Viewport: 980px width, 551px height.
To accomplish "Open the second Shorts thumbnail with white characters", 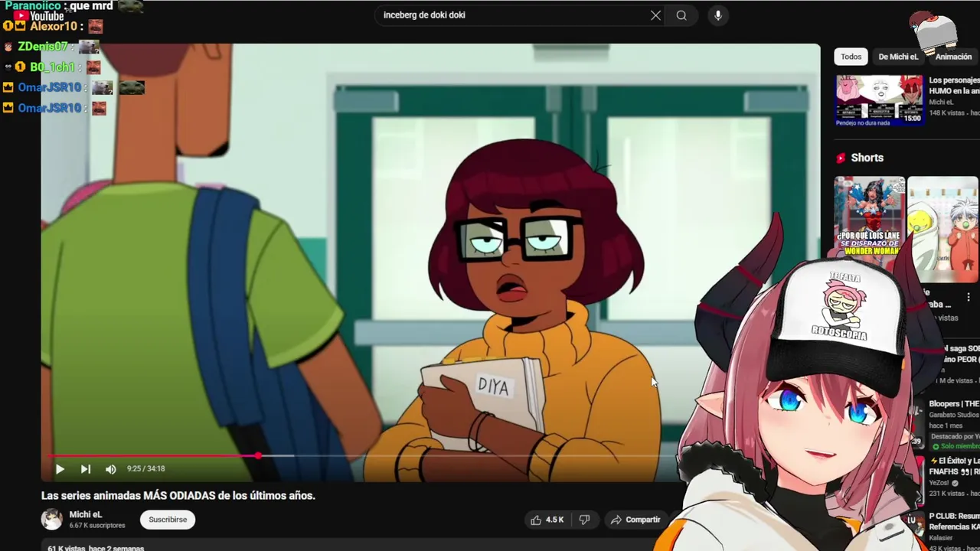I will point(942,230).
